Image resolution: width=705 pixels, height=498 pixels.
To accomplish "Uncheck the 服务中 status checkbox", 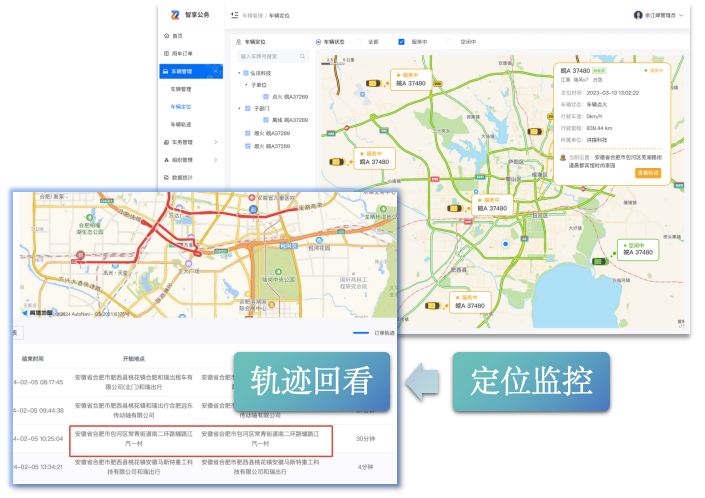I will coord(402,42).
